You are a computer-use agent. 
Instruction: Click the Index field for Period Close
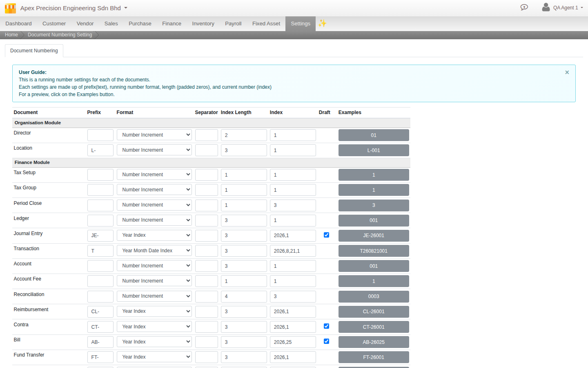pyautogui.click(x=293, y=205)
